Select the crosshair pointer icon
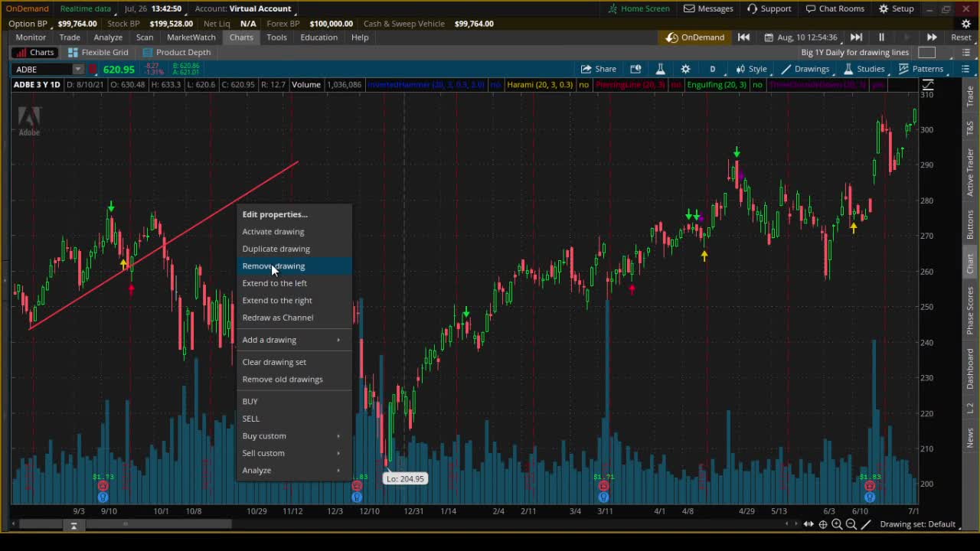The width and height of the screenshot is (980, 551). [x=823, y=524]
